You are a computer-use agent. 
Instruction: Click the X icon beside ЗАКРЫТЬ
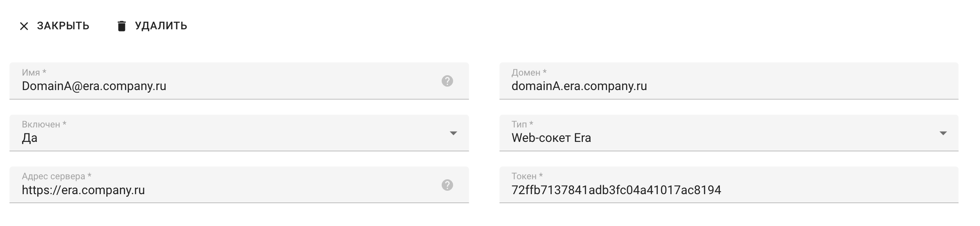pyautogui.click(x=24, y=26)
